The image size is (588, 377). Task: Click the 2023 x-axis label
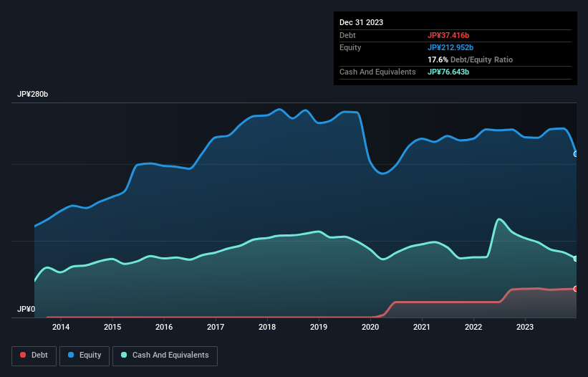click(x=525, y=327)
